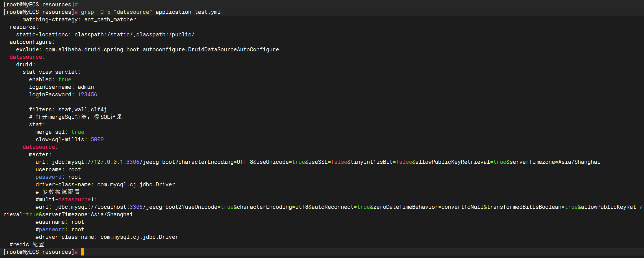The width and height of the screenshot is (644, 258).
Task: Click the stat: key below the comment
Action: click(37, 124)
